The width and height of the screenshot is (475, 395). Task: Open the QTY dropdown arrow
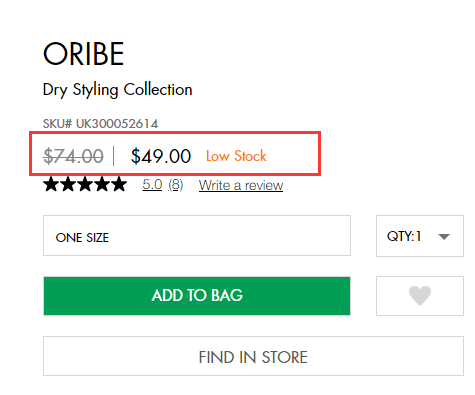[x=444, y=237]
